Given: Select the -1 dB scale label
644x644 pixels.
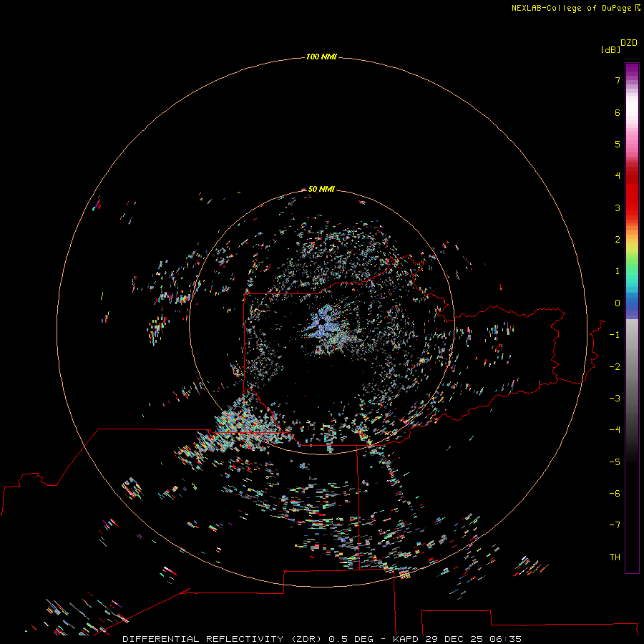Looking at the screenshot, I should (615, 335).
